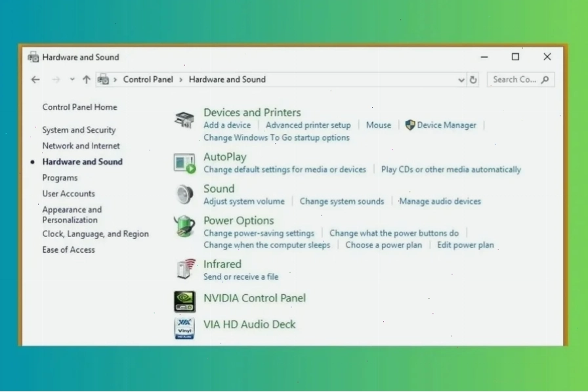This screenshot has width=588, height=392.
Task: Click the Control Panel breadcrumb segment
Action: pyautogui.click(x=148, y=79)
